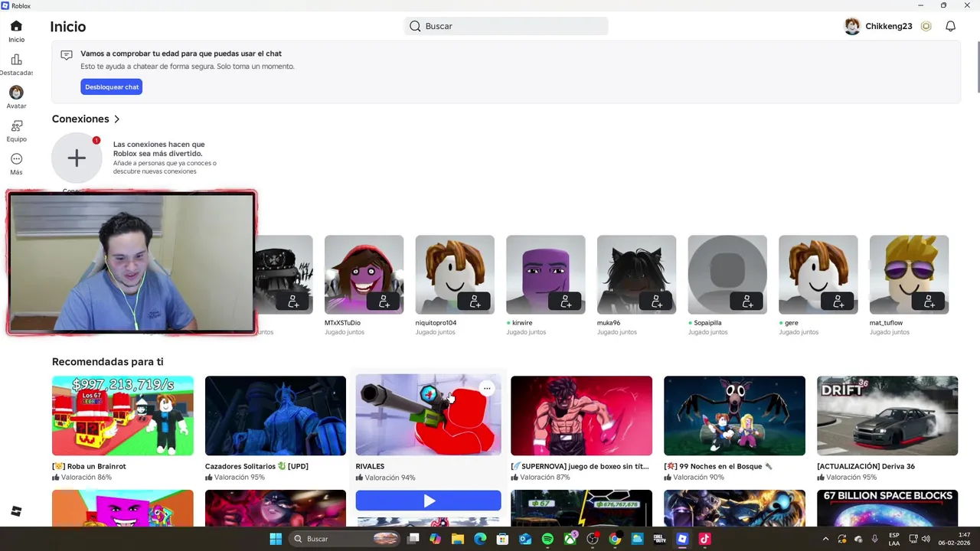Click the Chikkeng23 username
The height and width of the screenshot is (551, 980).
click(x=889, y=26)
